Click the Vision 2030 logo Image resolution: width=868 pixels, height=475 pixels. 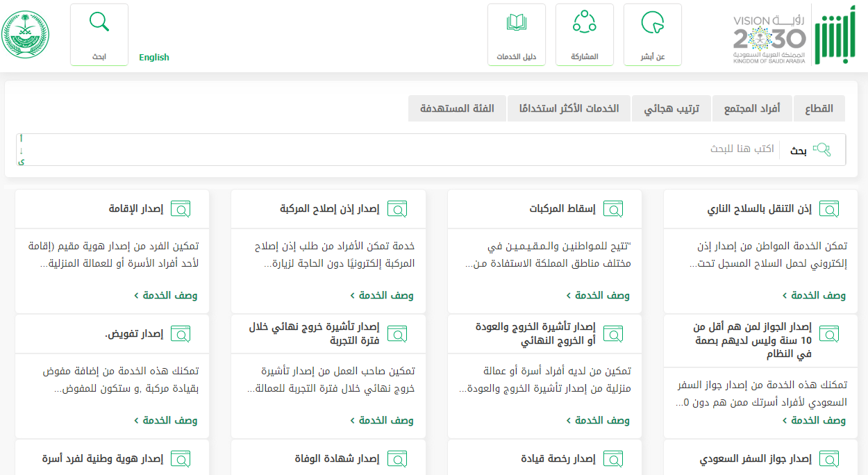pyautogui.click(x=769, y=38)
